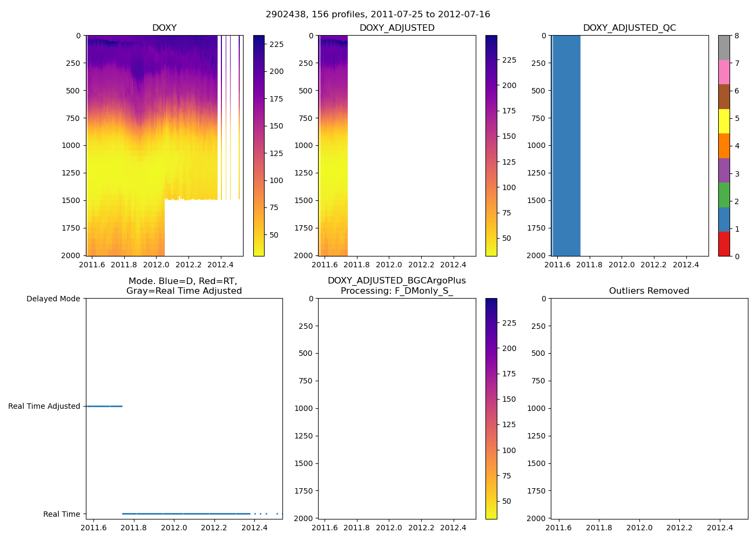Click the 'Real Time Adjusted' axis label
This screenshot has height=540, width=756.
point(44,406)
